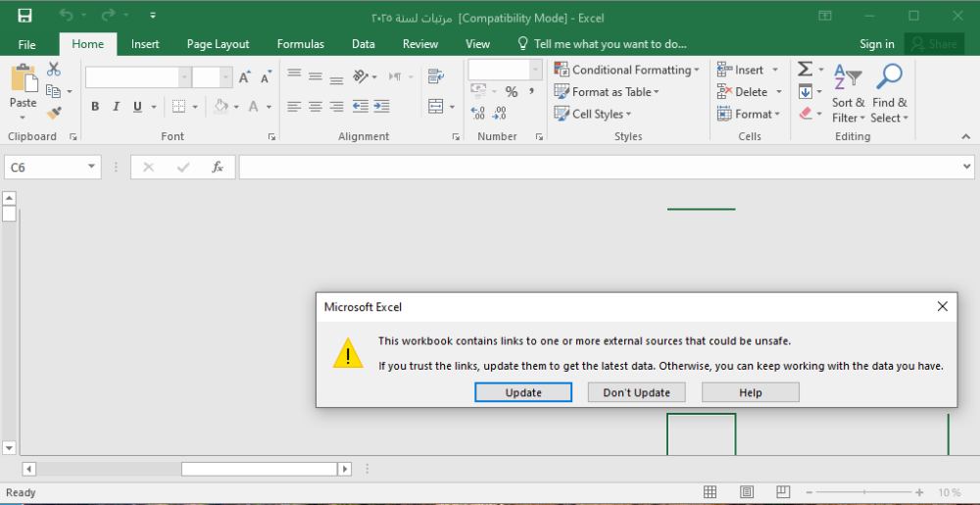The width and height of the screenshot is (980, 505).
Task: Open Conditional Formatting dropdown
Action: click(627, 70)
